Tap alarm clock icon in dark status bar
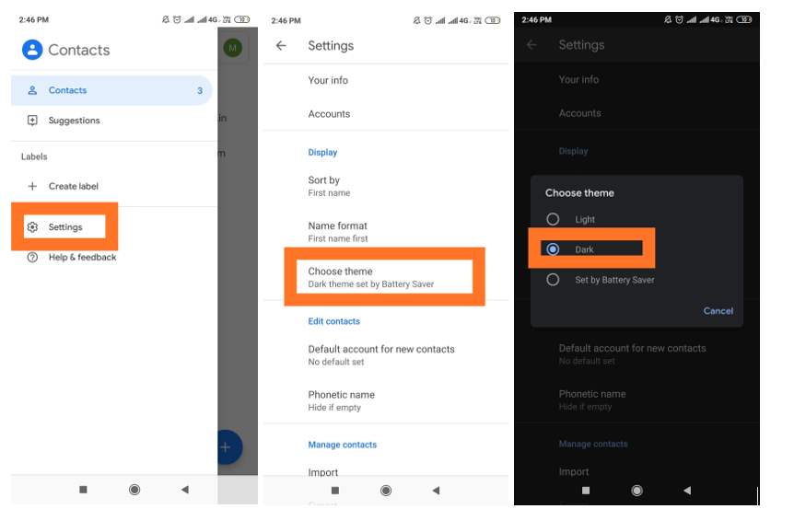The image size is (794, 532). [x=679, y=19]
